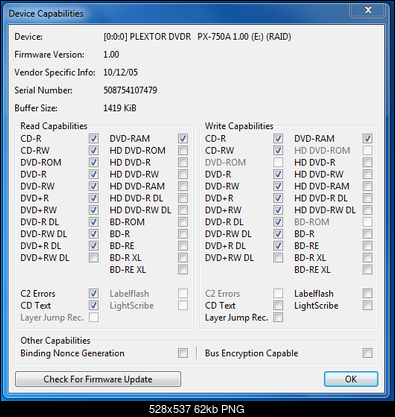This screenshot has height=417, width=395.
Task: Select the firmware version value 1.00
Action: pos(111,55)
